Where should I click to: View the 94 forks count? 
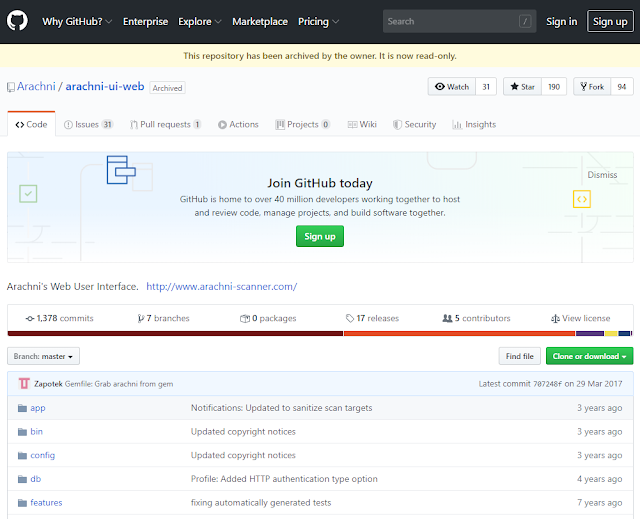[x=622, y=86]
